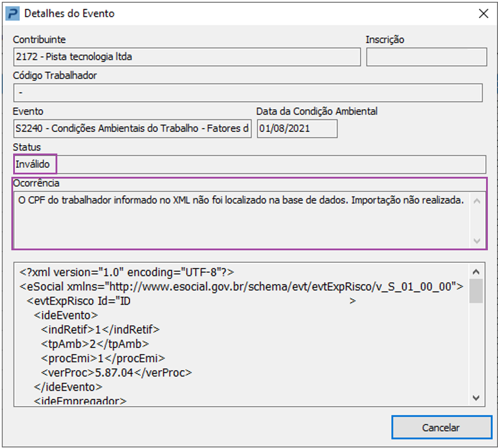
Task: Click the Data da Condição Ambiental field
Action: 297,128
